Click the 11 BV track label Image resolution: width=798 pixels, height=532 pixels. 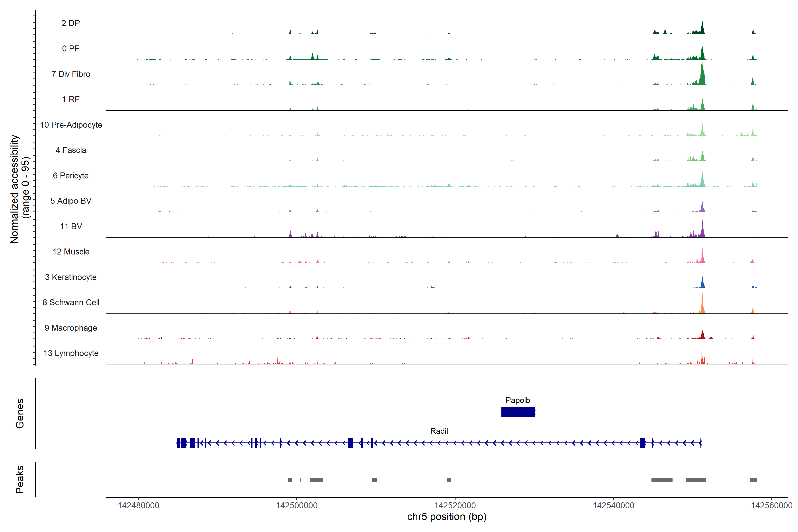point(71,226)
